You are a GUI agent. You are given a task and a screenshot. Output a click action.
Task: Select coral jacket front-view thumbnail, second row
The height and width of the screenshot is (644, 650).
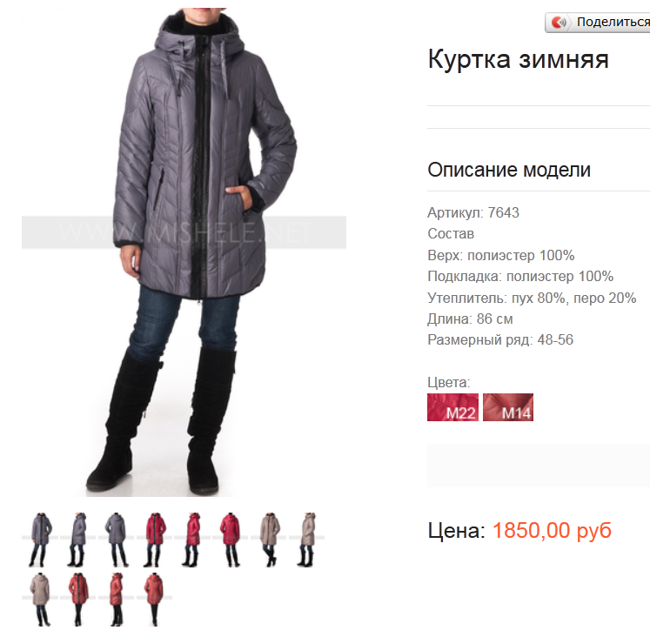pyautogui.click(x=78, y=600)
